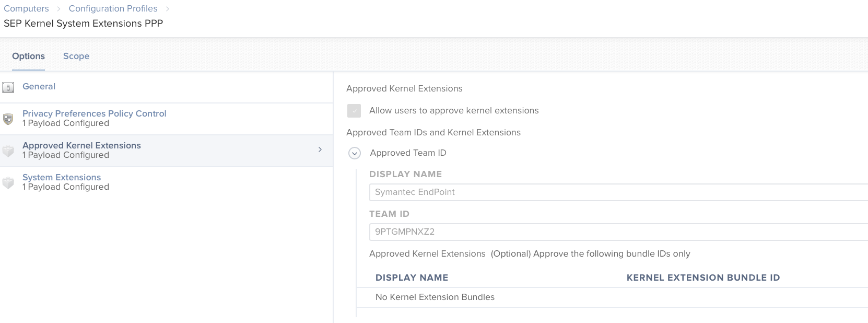868x323 pixels.
Task: Click the SEP Kernel System Extensions PPP title
Action: coord(84,24)
